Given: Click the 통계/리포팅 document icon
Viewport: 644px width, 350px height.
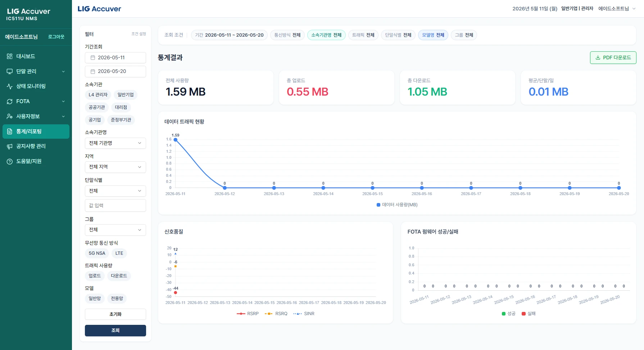Looking at the screenshot, I should click(10, 132).
